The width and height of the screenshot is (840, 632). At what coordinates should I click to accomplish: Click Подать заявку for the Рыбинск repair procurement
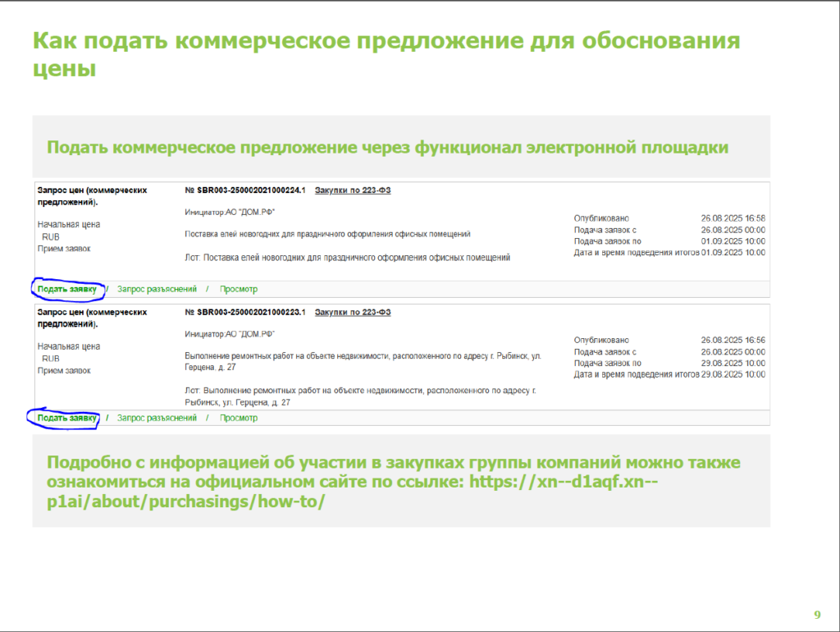coord(66,418)
